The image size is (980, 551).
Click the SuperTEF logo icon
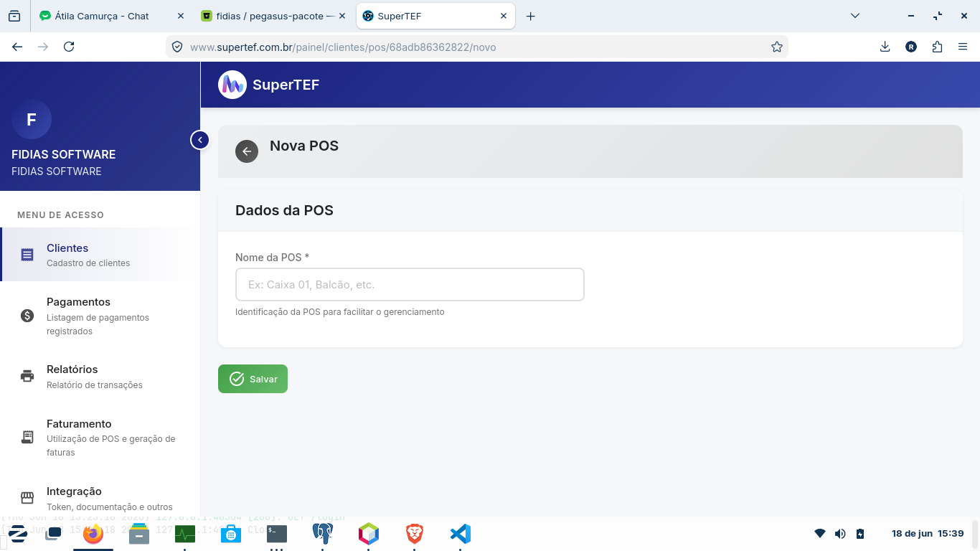pos(232,85)
